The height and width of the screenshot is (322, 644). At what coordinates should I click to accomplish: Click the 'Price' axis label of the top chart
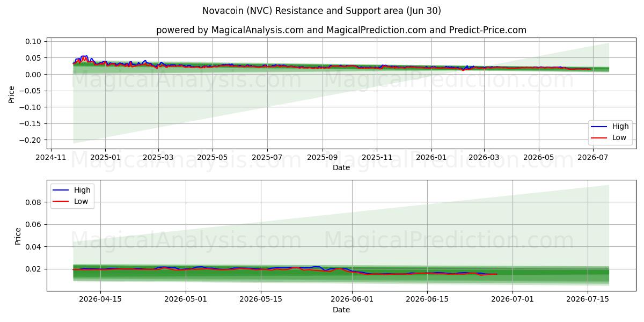(x=12, y=94)
